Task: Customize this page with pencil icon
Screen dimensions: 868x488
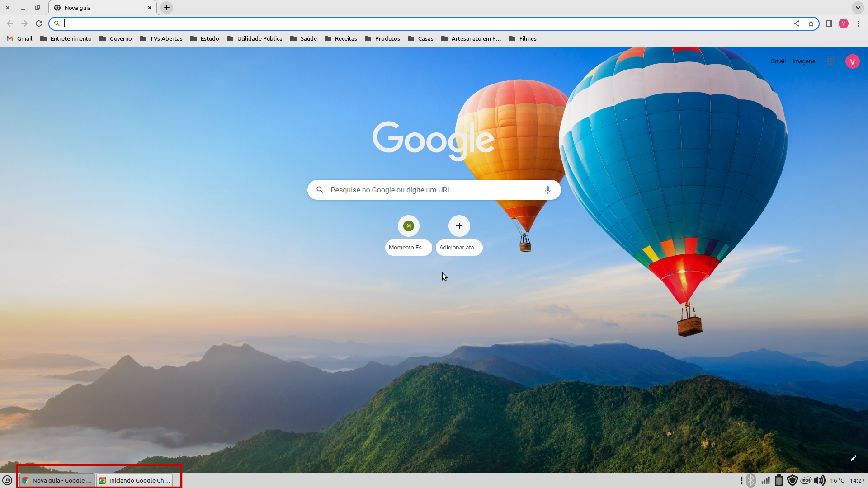Action: pos(854,458)
